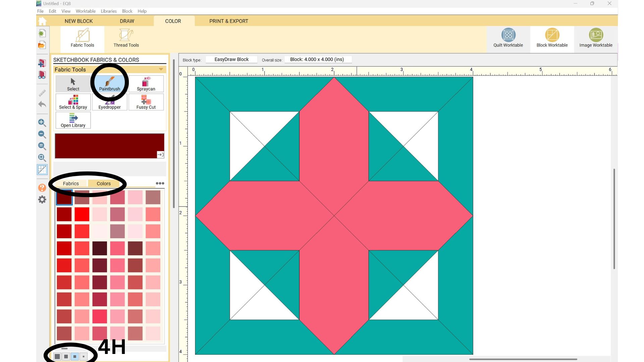
Task: Toggle the block grid display button
Action: [x=42, y=170]
